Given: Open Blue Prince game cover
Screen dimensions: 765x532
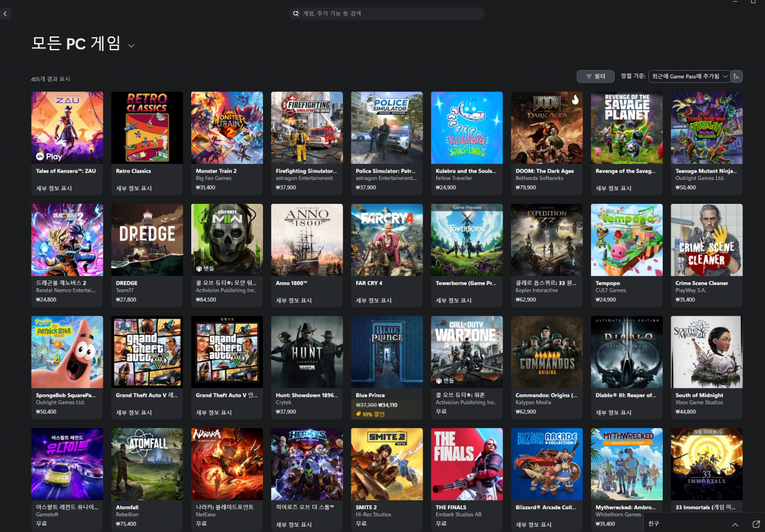Looking at the screenshot, I should click(x=387, y=352).
